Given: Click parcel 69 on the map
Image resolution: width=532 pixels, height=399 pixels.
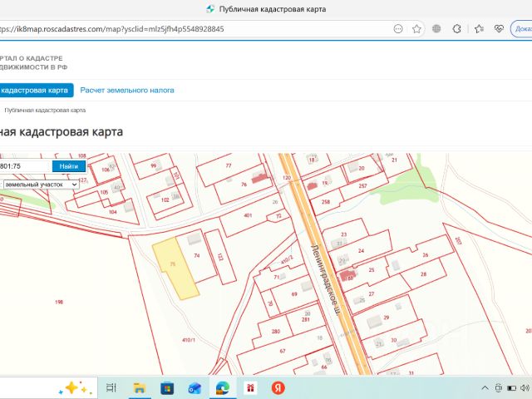Looking at the screenshot, I should (x=294, y=294).
